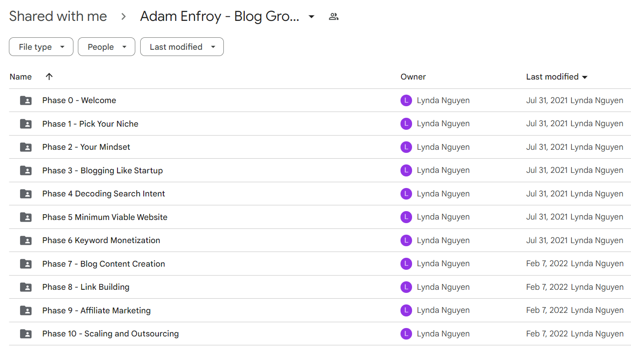Screen dimensions: 631x364
Task: Click the shared-people icon next to folder title
Action: pos(334,17)
